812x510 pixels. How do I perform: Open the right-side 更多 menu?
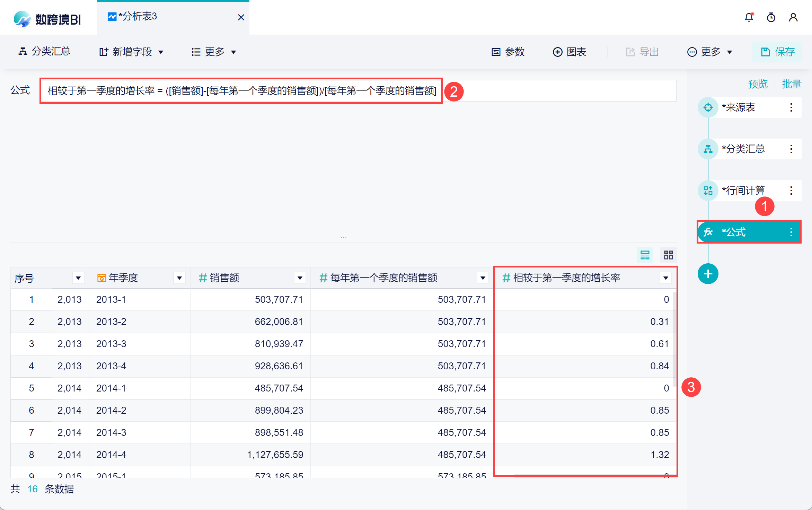(x=710, y=52)
